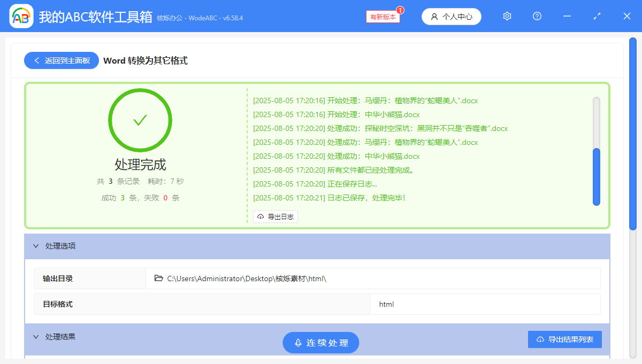Screen dimensions: 642x364
Task: Click the help question mark icon
Action: coord(537,16)
